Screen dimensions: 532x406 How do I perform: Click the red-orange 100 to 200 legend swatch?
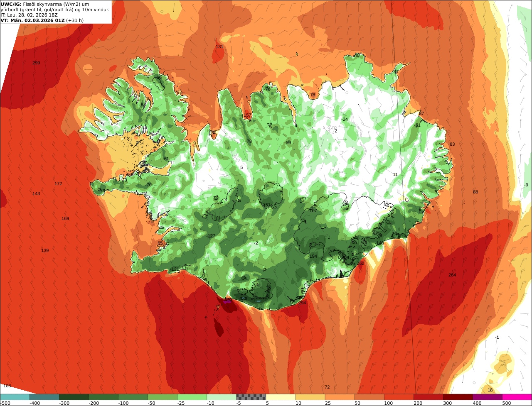point(399,397)
